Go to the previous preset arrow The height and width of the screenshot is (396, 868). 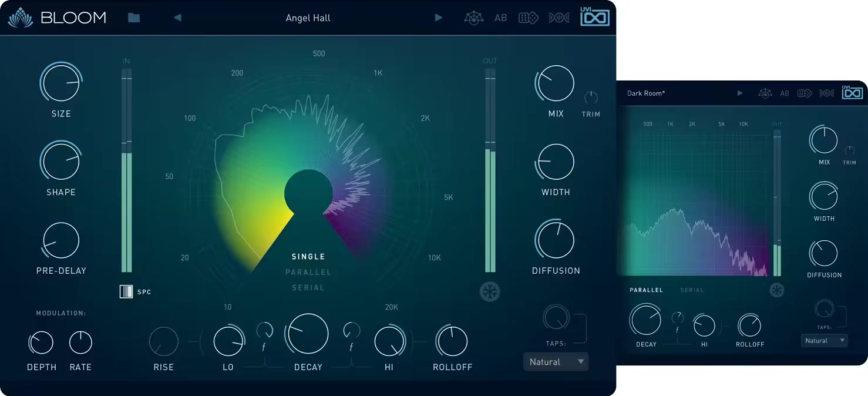point(177,18)
